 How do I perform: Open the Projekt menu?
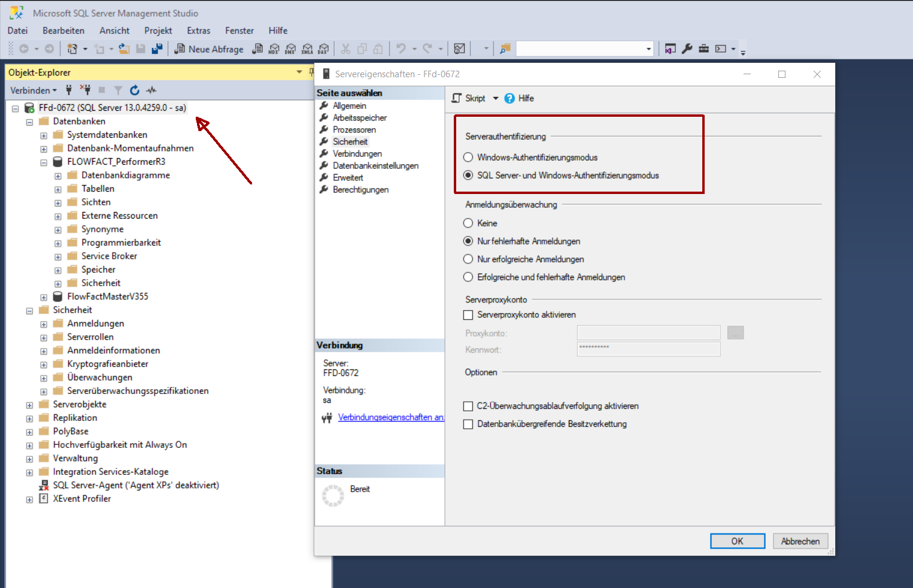[x=158, y=31]
